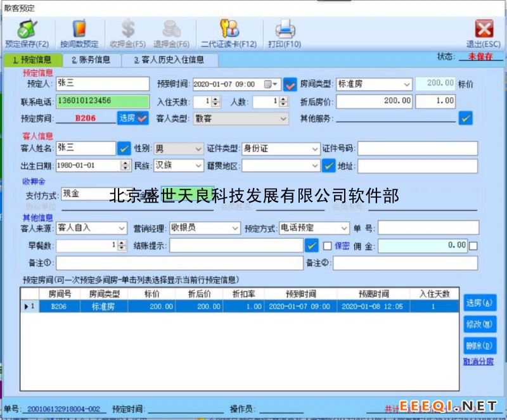507x420 pixels.
Task: Expand the 预定方式 dropdown
Action: 344,228
